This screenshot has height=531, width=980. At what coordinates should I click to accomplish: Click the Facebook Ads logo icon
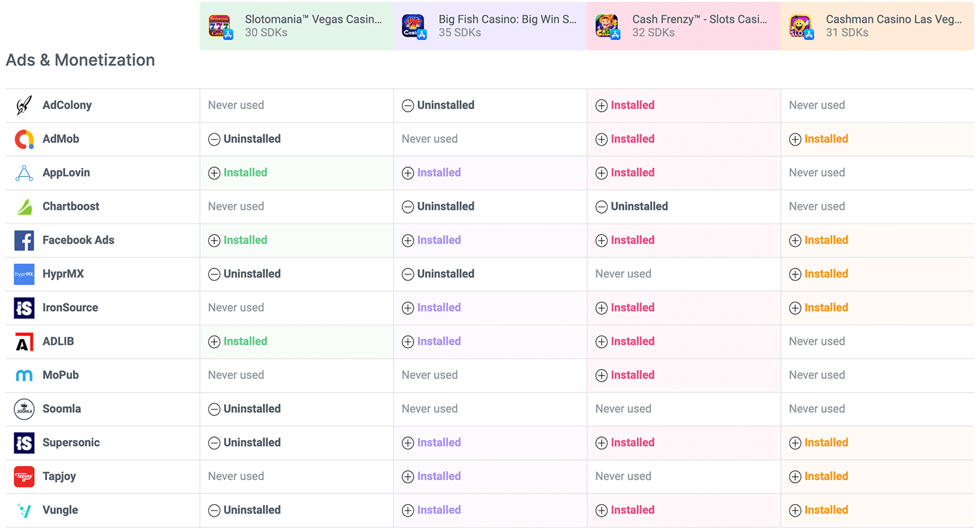pos(24,240)
